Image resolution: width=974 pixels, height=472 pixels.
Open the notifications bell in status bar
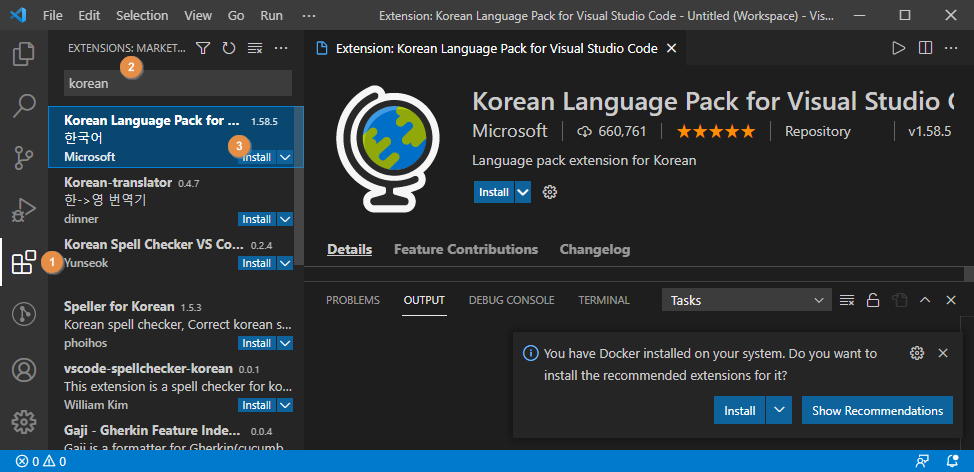pyautogui.click(x=952, y=461)
